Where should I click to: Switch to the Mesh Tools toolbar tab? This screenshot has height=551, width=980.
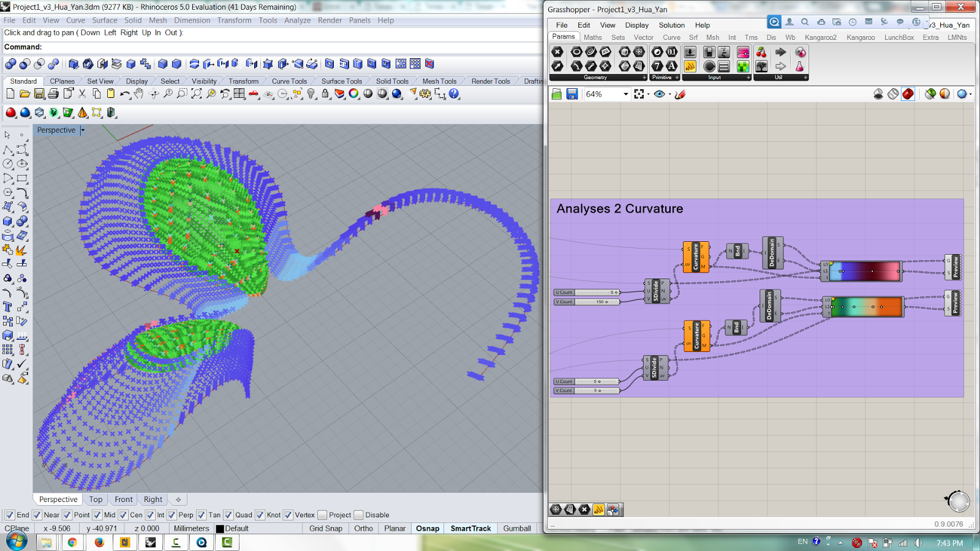point(439,81)
